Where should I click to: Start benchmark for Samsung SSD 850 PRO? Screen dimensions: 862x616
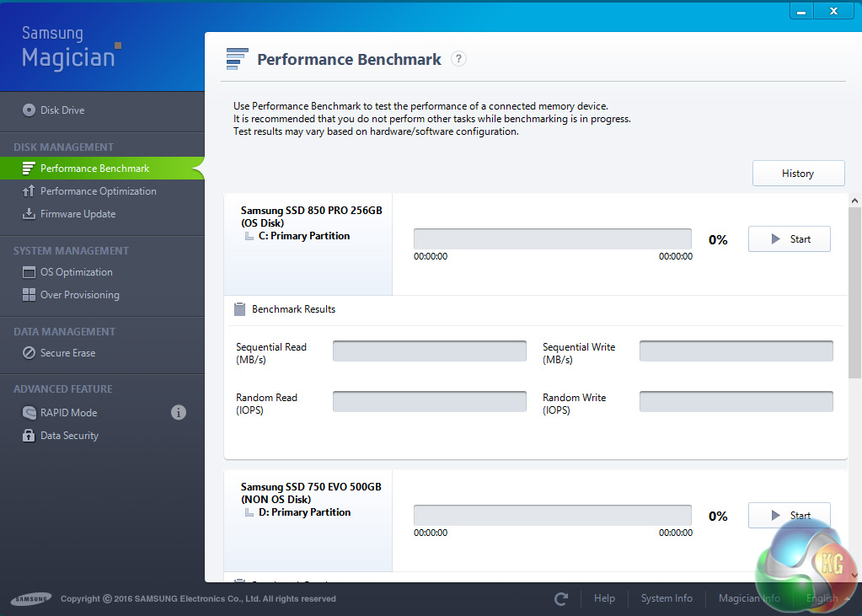(790, 239)
